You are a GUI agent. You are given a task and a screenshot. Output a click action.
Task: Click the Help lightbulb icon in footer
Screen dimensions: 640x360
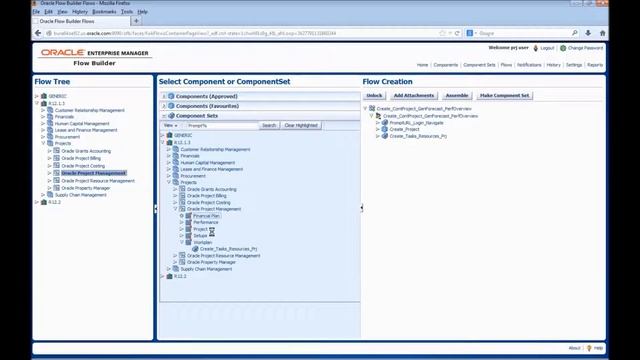click(589, 348)
